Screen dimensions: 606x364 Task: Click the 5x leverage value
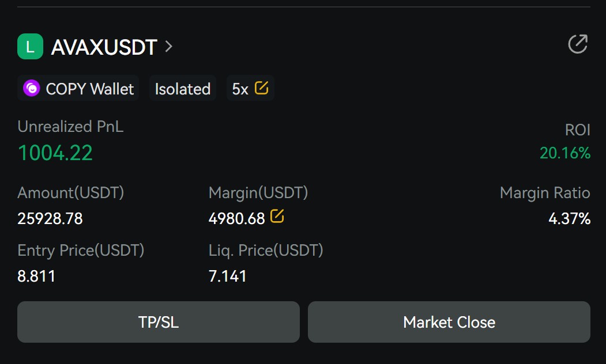(240, 89)
